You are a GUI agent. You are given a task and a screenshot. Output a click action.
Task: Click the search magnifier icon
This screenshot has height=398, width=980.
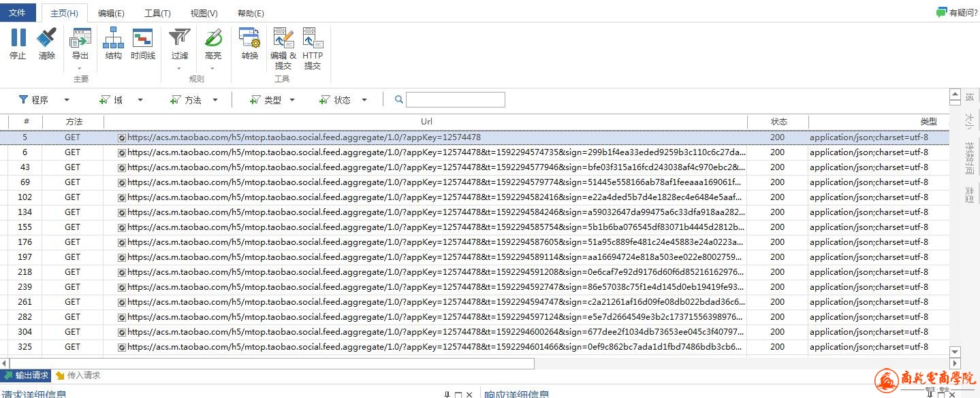coord(398,100)
